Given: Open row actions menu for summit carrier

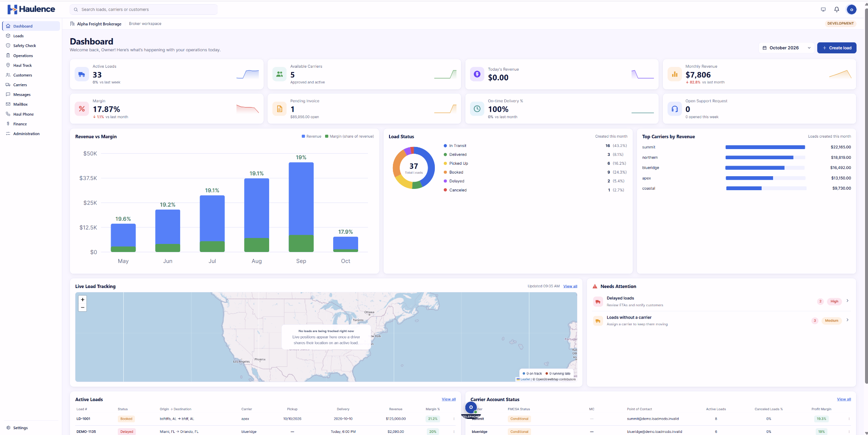Looking at the screenshot, I should pyautogui.click(x=849, y=419).
